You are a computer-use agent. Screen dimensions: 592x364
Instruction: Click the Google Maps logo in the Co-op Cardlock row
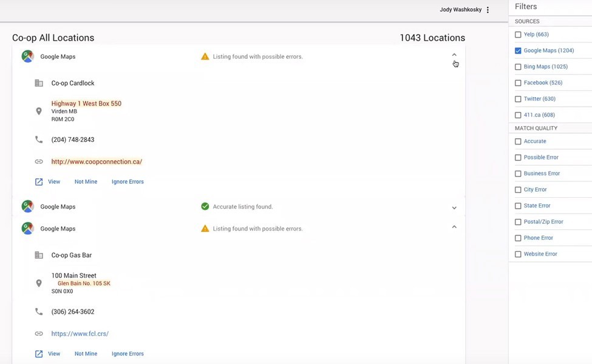point(27,56)
